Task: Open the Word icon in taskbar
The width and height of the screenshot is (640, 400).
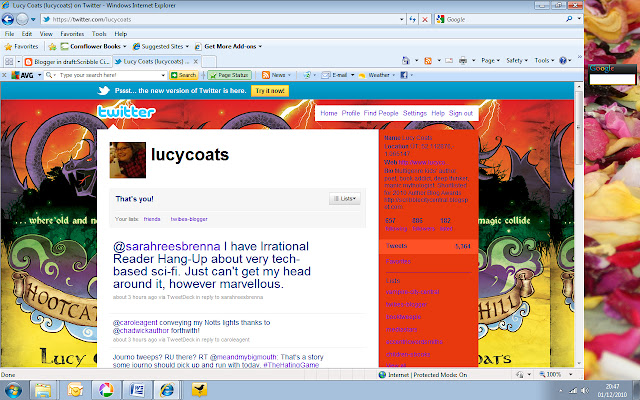Action: click(x=137, y=390)
